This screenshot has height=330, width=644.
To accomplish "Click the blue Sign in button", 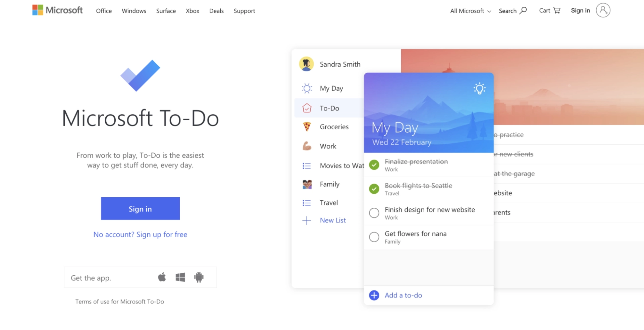I will (x=140, y=209).
